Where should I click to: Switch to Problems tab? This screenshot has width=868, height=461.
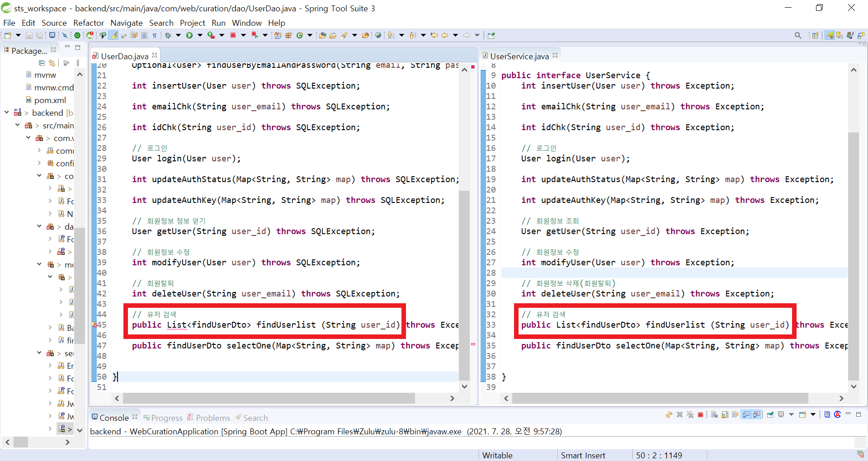tap(209, 418)
